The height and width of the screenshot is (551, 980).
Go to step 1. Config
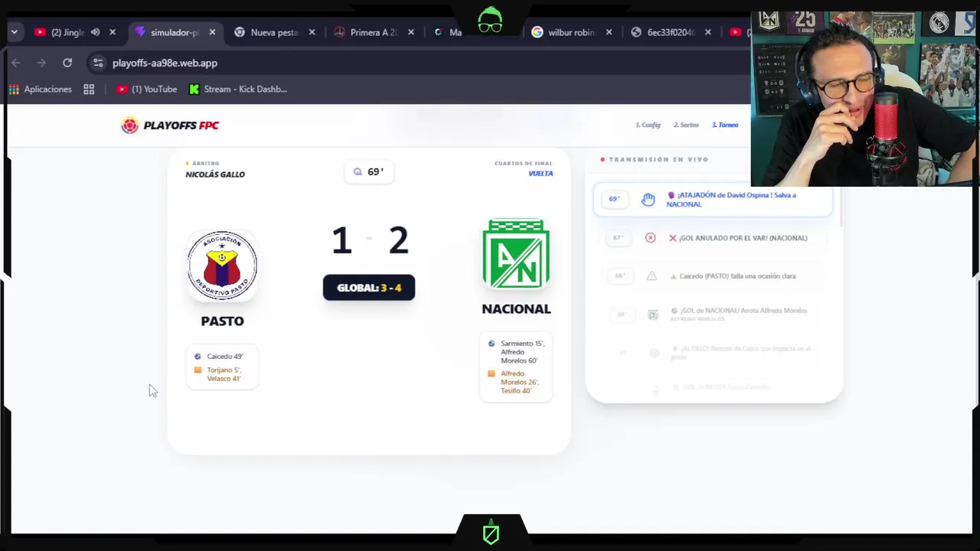coord(648,125)
